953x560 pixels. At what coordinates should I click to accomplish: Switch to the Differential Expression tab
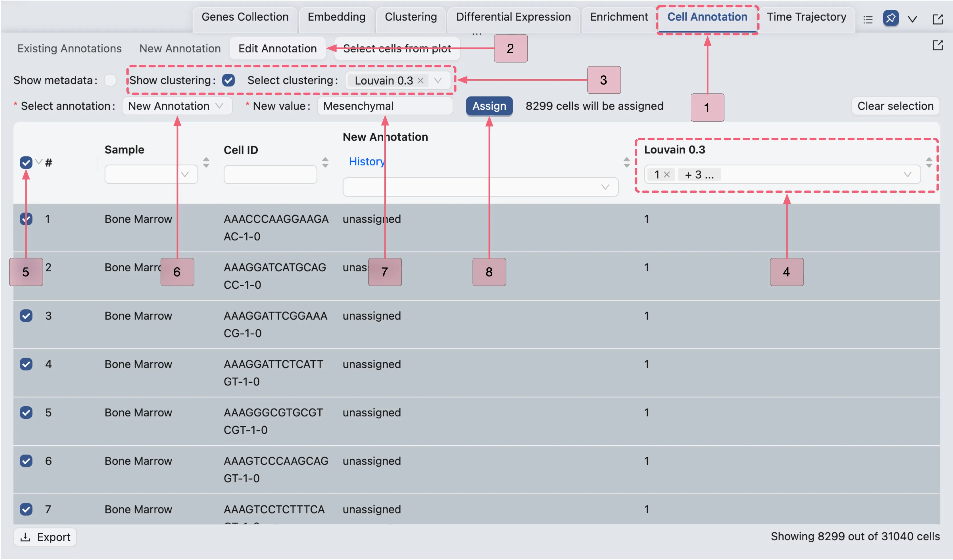pyautogui.click(x=513, y=17)
